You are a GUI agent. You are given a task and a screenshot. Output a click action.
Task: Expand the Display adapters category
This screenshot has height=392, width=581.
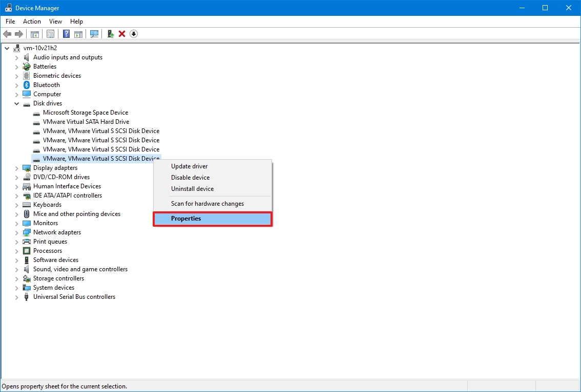(x=16, y=167)
